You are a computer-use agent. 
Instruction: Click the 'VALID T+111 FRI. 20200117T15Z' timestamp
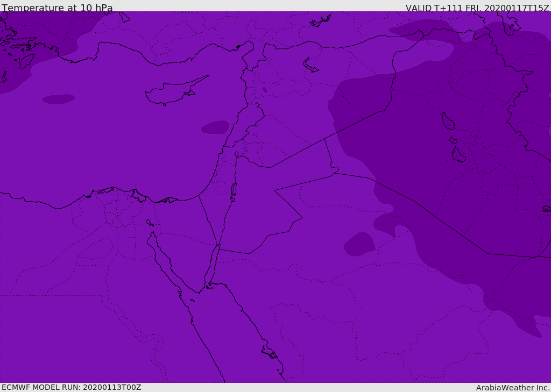(478, 8)
